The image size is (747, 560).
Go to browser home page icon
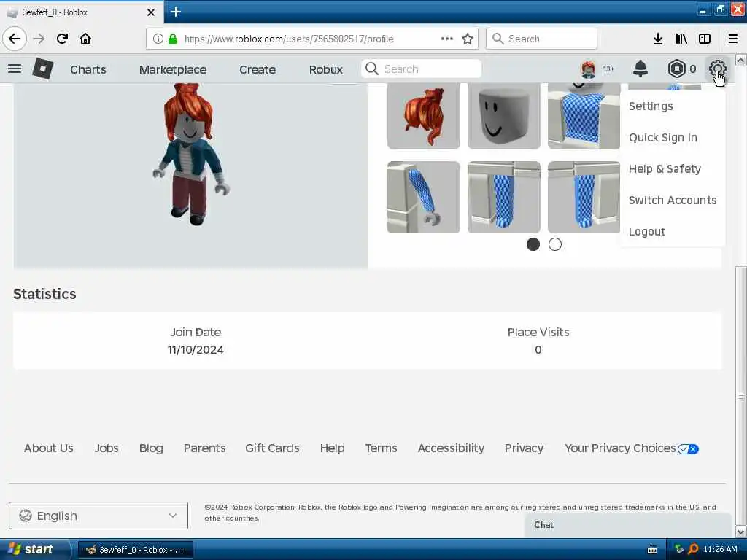85,39
